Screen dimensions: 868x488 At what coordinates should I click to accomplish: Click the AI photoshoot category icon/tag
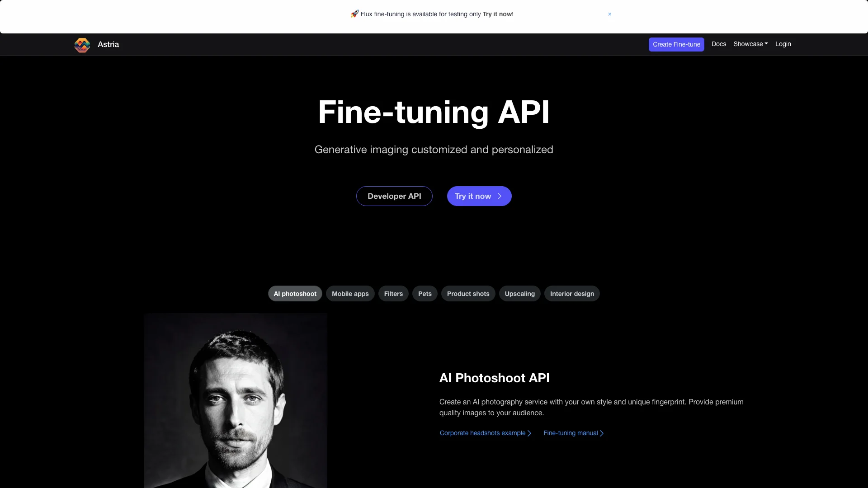(x=295, y=293)
